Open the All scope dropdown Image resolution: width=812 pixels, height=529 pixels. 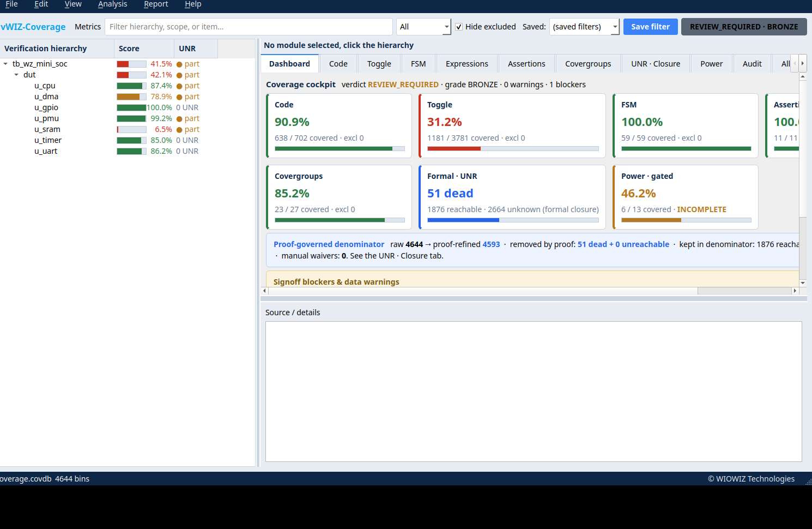(x=423, y=27)
